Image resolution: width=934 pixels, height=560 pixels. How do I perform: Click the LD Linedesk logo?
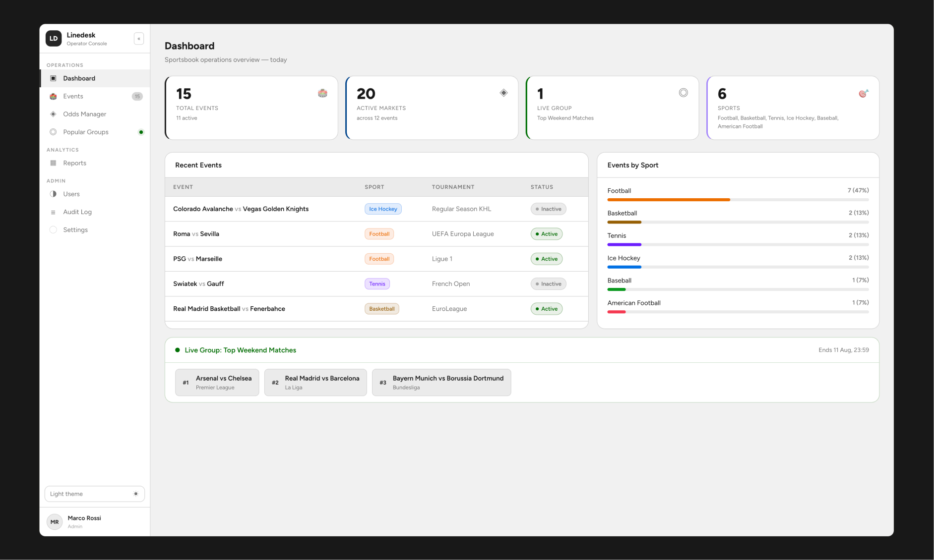coord(54,39)
